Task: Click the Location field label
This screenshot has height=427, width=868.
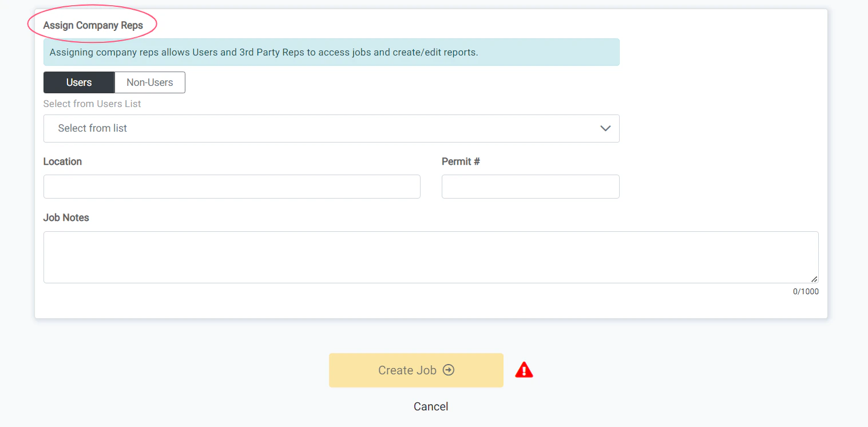Action: pos(62,161)
